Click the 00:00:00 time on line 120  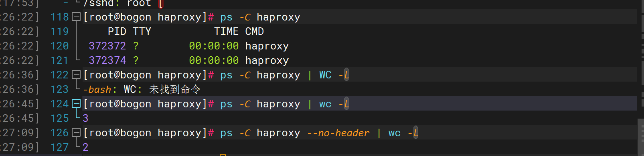click(x=214, y=46)
